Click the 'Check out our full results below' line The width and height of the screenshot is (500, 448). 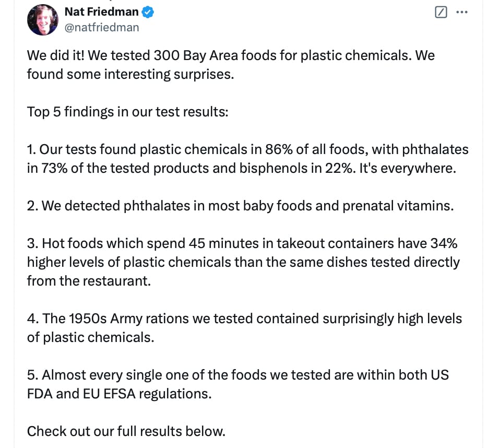point(126,431)
